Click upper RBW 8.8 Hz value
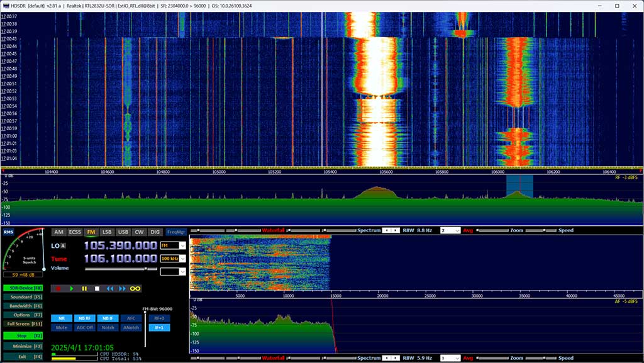Viewport: 644px width, 363px height. point(425,230)
